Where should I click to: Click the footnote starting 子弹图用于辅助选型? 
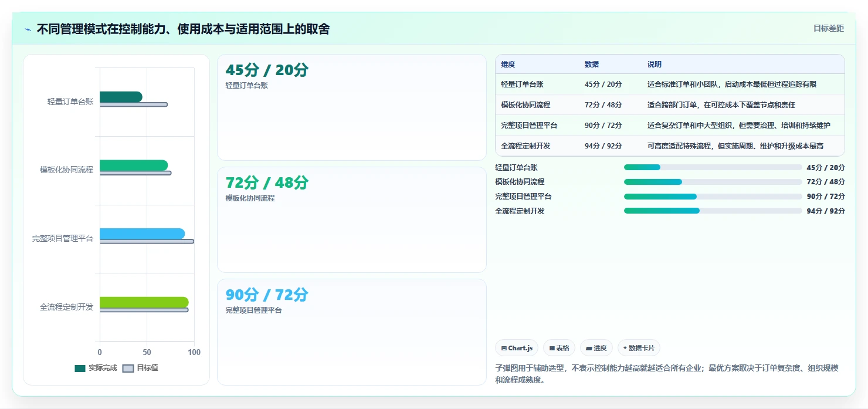667,374
